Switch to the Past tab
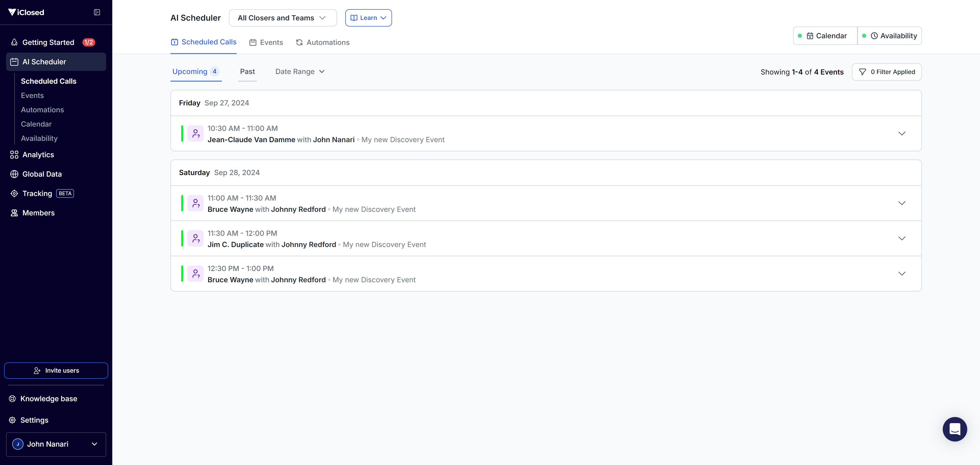The height and width of the screenshot is (465, 980). pyautogui.click(x=247, y=71)
